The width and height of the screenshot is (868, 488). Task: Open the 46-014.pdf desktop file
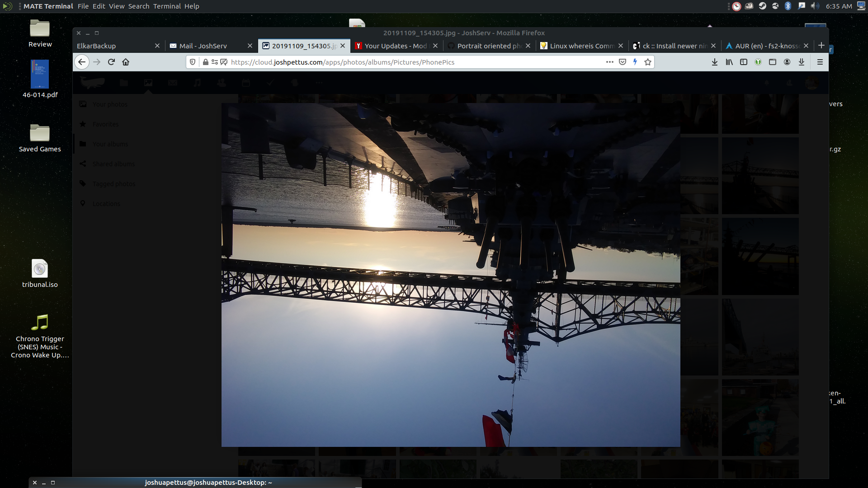[40, 79]
